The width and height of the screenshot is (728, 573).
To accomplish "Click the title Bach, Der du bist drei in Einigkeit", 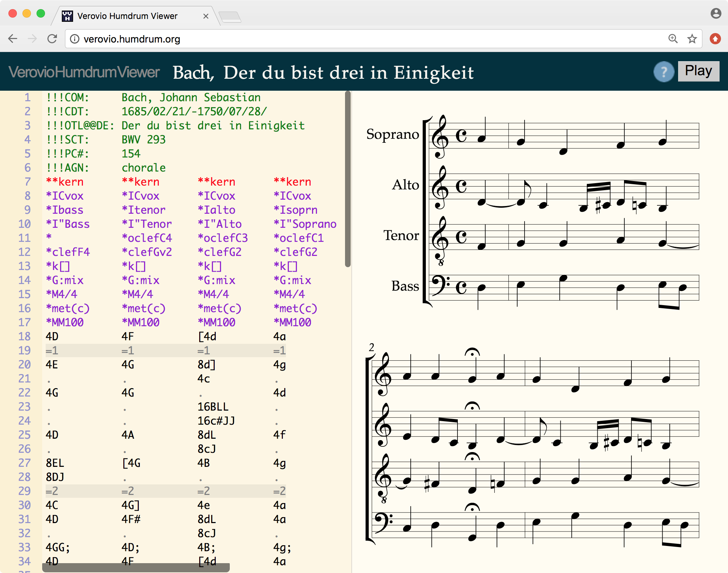I will coord(323,72).
